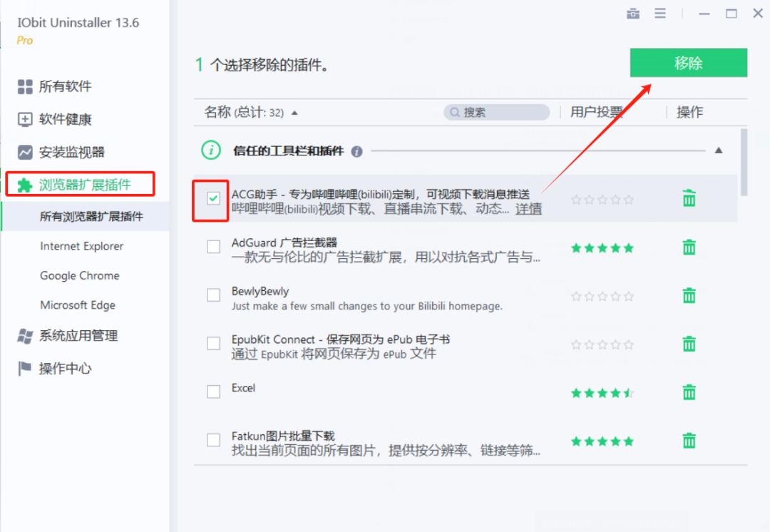This screenshot has height=532, width=770.
Task: Click inside the 搜索 search field
Action: pos(497,112)
